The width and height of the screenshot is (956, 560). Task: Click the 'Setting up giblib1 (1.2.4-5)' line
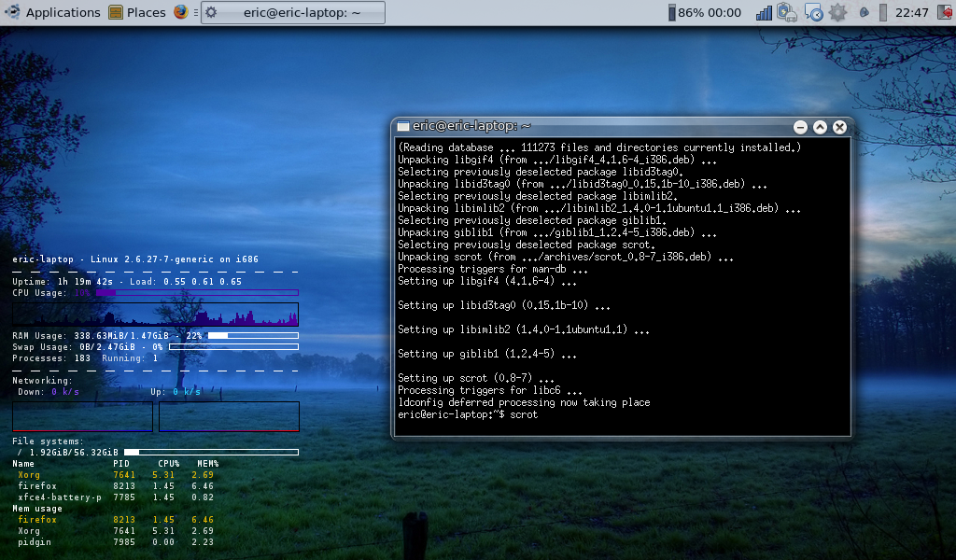pyautogui.click(x=487, y=354)
